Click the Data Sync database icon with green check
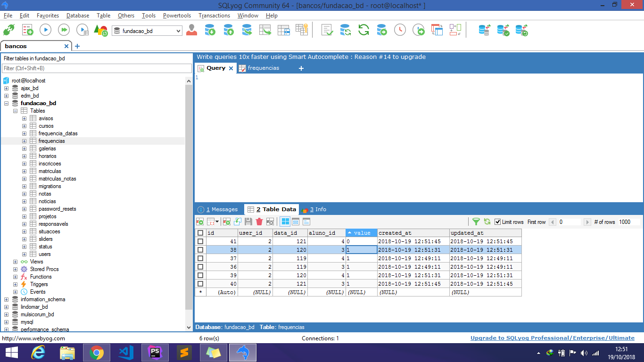Screen dimensions: 644x362 [x=503, y=30]
